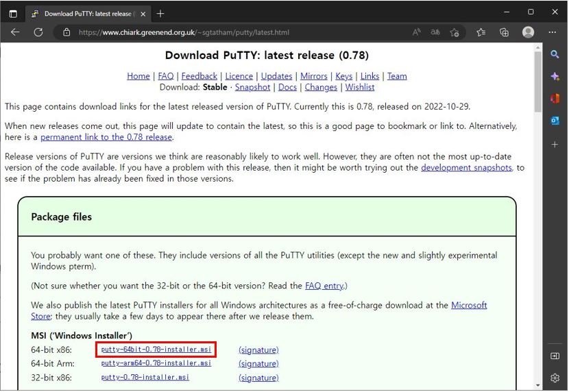The image size is (569, 392).
Task: Open the Settings and more ellipsis menu
Action: [x=553, y=32]
